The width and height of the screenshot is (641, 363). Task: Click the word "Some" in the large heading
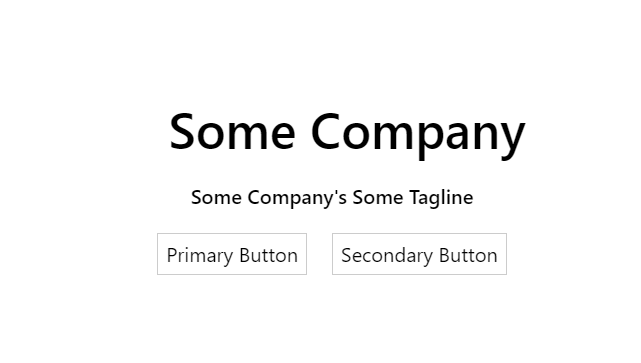[232, 132]
